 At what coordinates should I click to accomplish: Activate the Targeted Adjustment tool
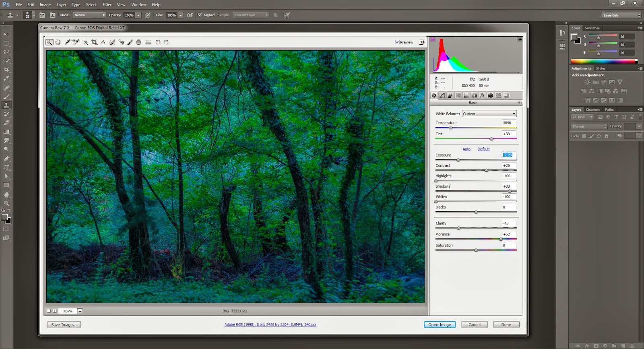coord(85,42)
